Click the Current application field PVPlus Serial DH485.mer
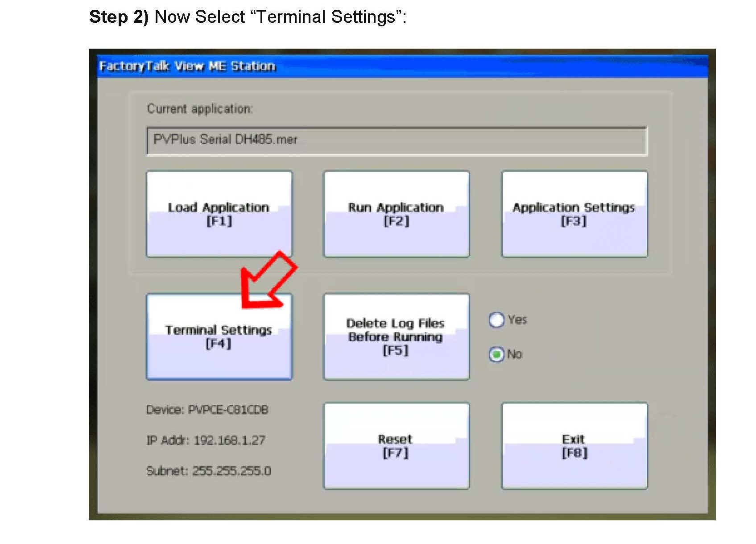 click(397, 141)
